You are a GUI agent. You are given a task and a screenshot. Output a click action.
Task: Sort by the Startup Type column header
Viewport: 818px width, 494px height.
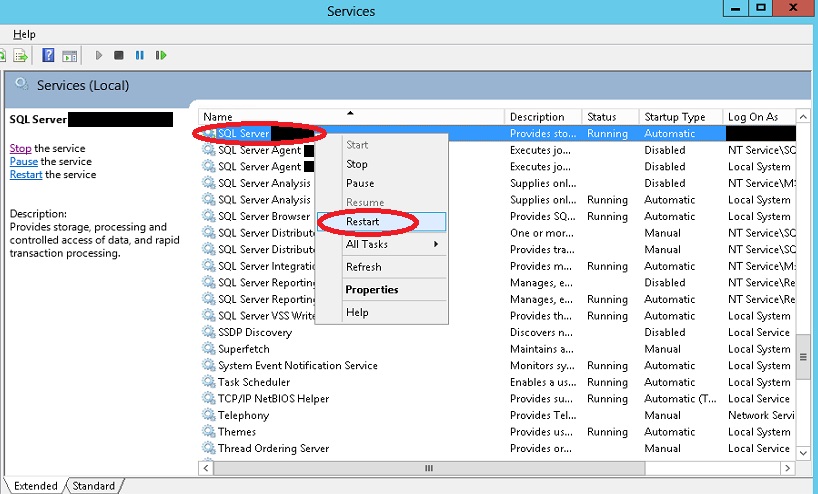coord(681,117)
